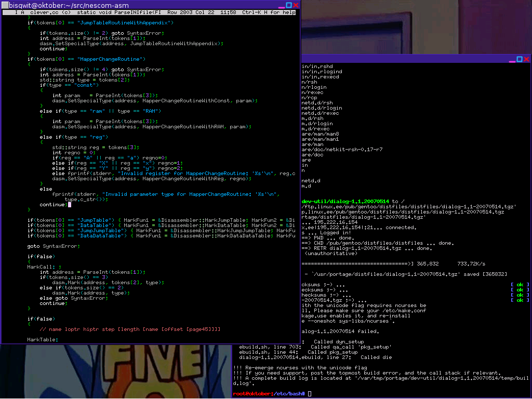Click the download progress bar showing 365,832
The image size is (532, 399).
358,264
